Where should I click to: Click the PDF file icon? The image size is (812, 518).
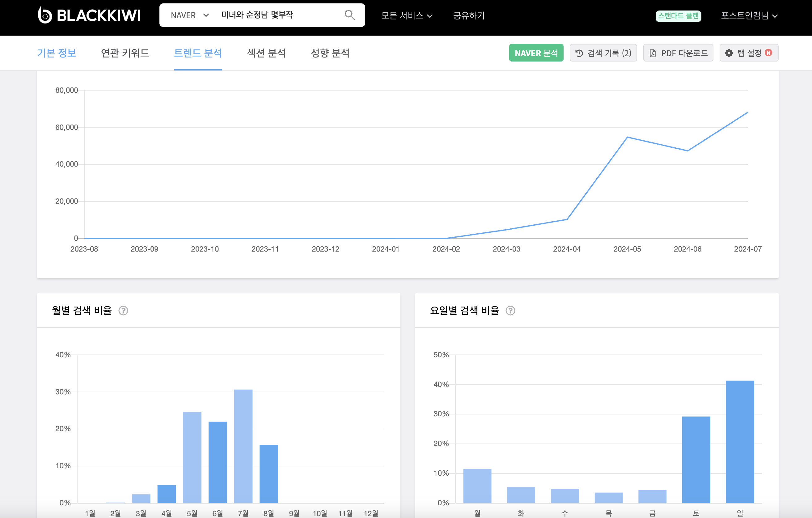(653, 53)
